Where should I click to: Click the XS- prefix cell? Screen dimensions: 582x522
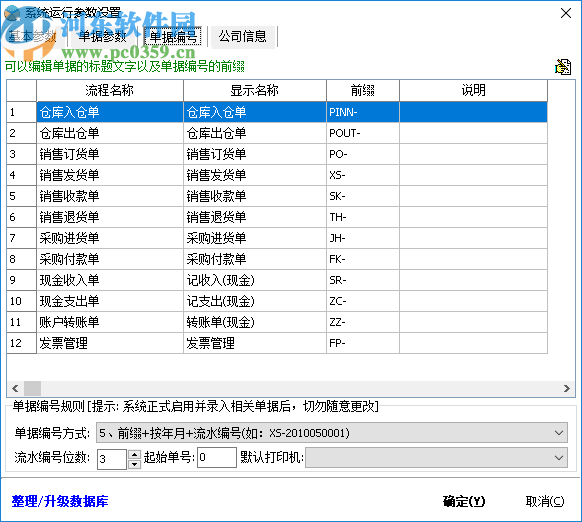coord(363,175)
